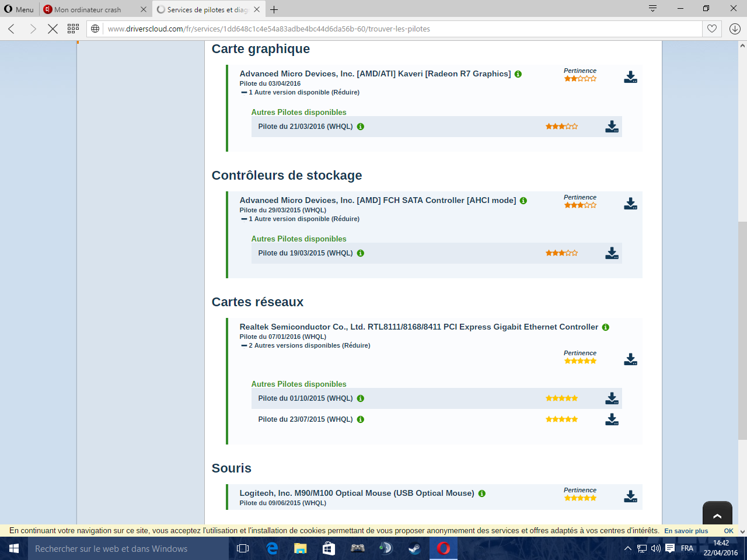Download the FCH SATA Controller driver
747x560 pixels.
pos(630,204)
